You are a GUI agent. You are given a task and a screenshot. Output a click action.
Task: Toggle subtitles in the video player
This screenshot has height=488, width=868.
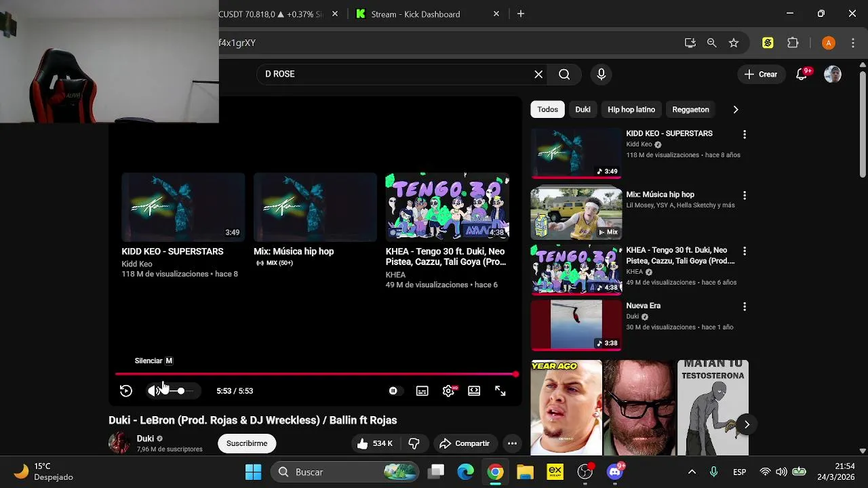(422, 391)
